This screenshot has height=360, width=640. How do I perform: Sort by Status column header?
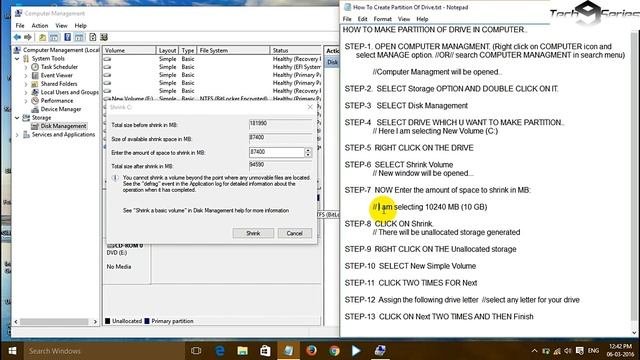[x=296, y=51]
